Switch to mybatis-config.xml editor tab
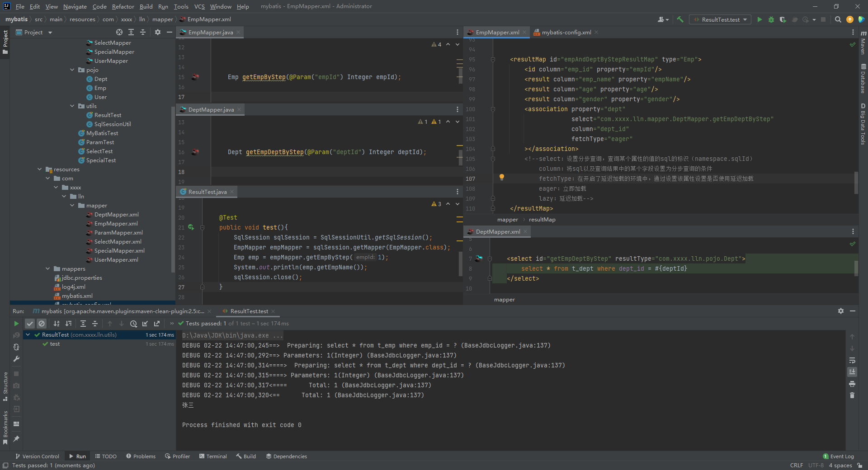Viewport: 868px width, 470px height. tap(566, 33)
